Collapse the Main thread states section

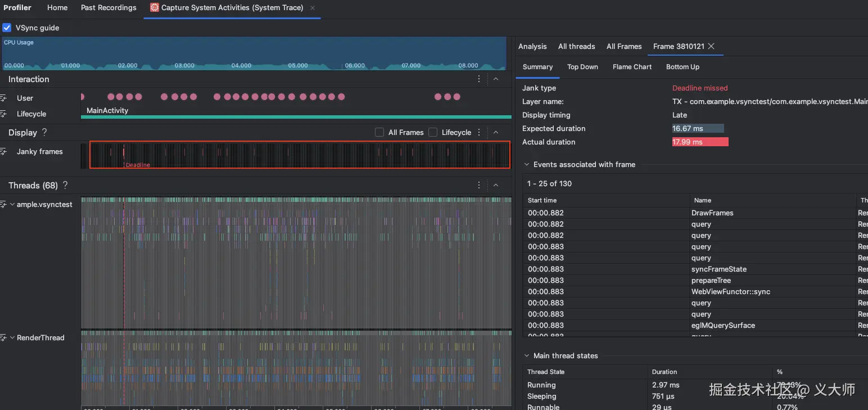pos(527,356)
